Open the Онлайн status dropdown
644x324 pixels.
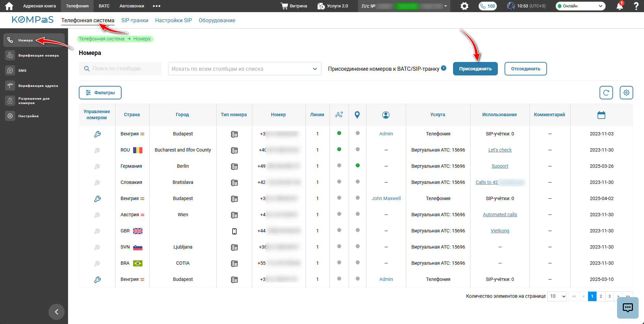580,6
